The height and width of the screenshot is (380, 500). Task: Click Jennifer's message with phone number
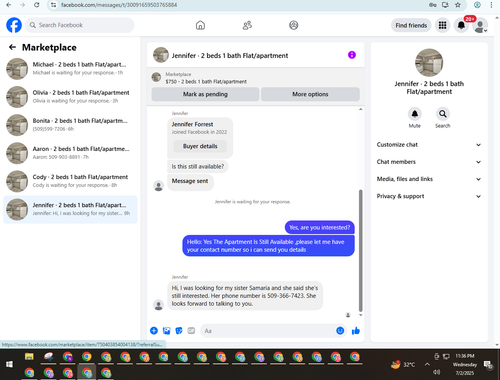point(245,296)
